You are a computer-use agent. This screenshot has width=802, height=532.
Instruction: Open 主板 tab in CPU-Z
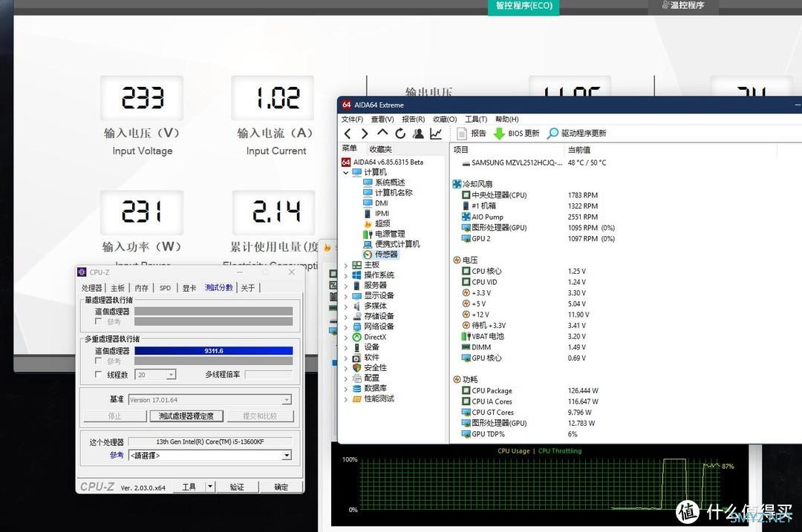click(x=117, y=288)
